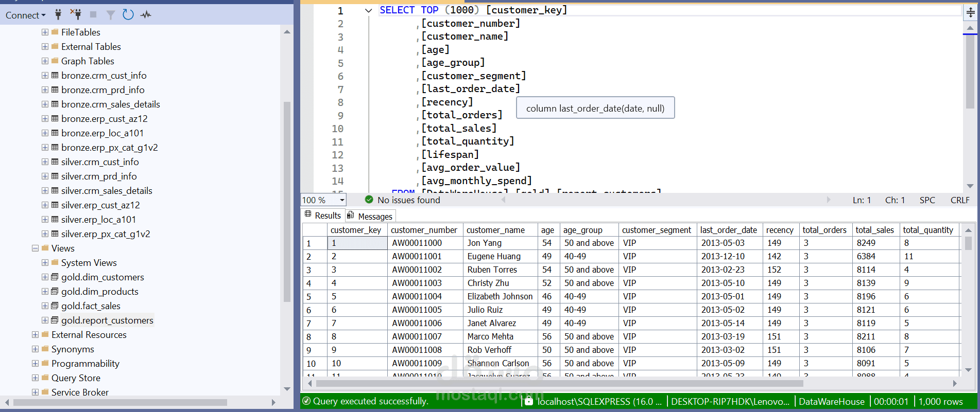Click the Stop square icon
This screenshot has width=980, height=412.
(93, 14)
